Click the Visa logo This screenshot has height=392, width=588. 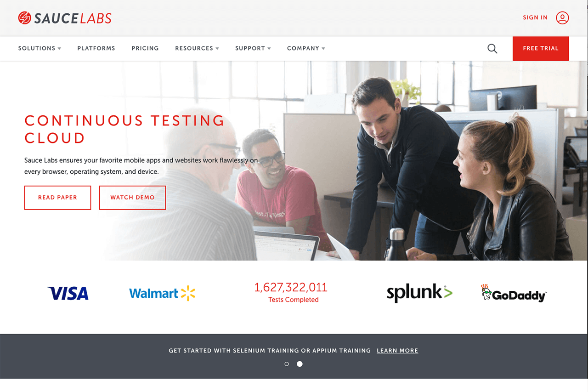pyautogui.click(x=68, y=293)
